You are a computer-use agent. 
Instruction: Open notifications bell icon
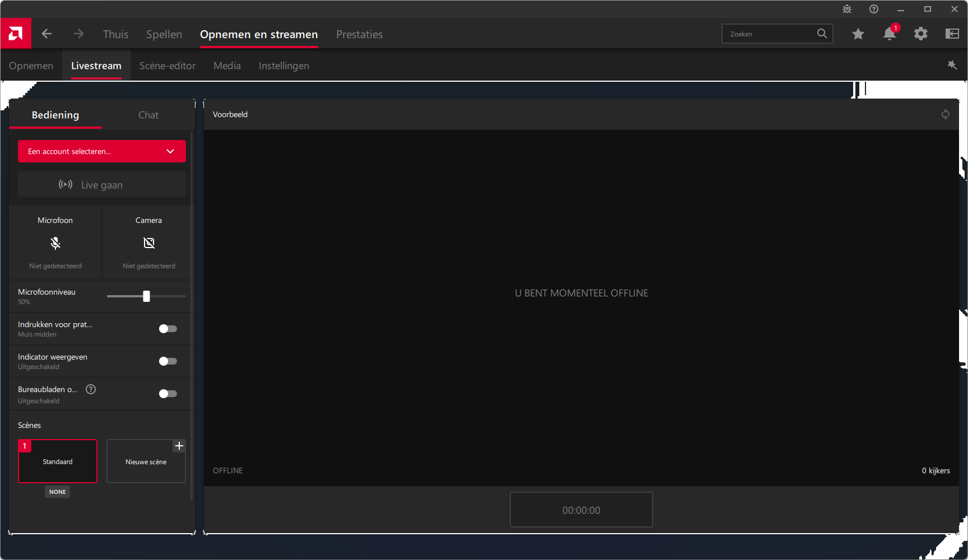tap(889, 34)
